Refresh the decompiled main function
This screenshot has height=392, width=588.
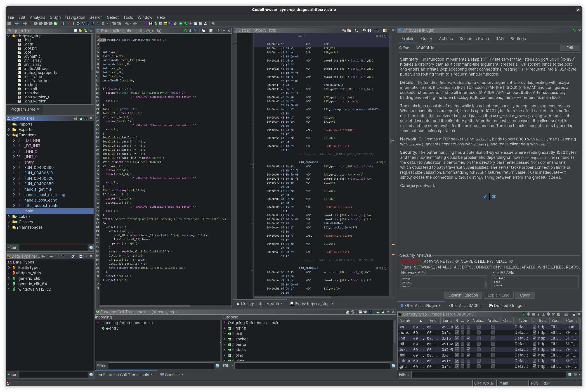click(x=186, y=31)
